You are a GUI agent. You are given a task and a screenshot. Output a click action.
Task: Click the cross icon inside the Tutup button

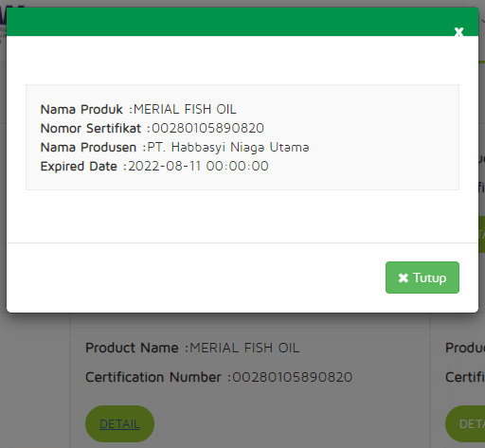click(x=403, y=278)
